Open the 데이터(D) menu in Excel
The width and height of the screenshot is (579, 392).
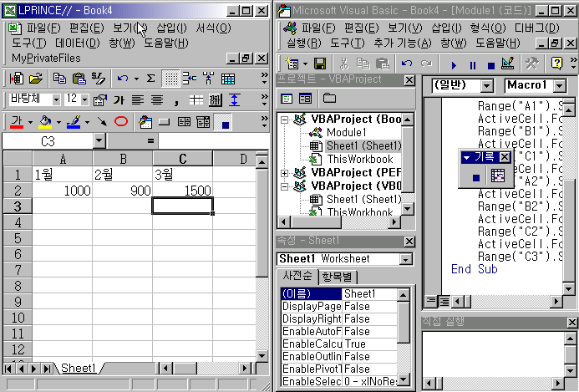point(78,43)
